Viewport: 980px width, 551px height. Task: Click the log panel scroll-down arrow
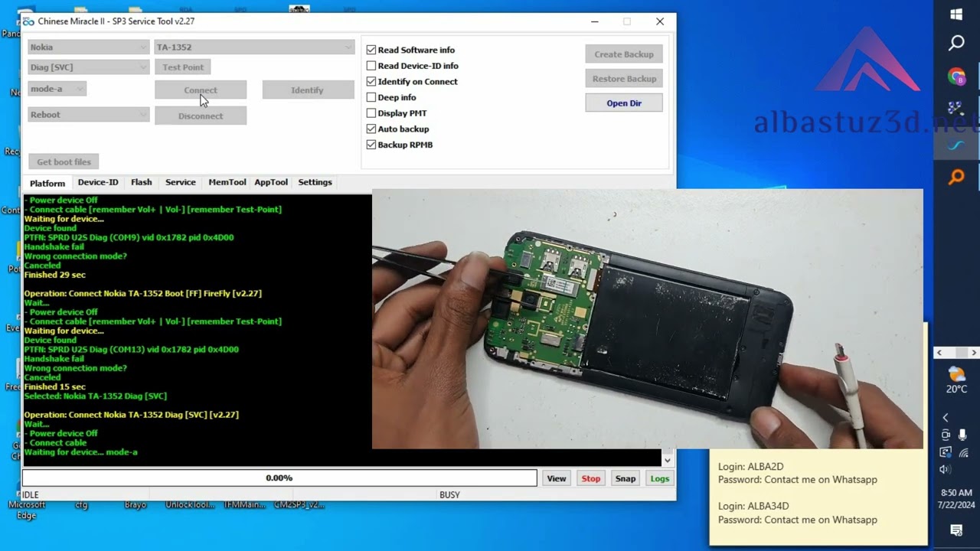(x=668, y=460)
